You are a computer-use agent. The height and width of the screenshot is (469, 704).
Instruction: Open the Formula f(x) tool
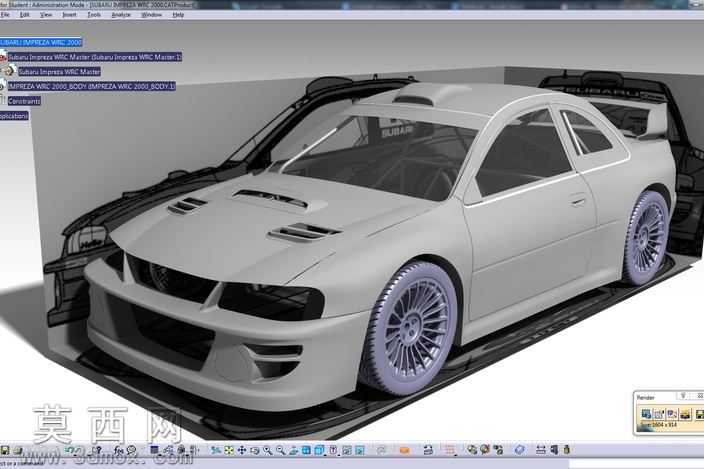118,450
